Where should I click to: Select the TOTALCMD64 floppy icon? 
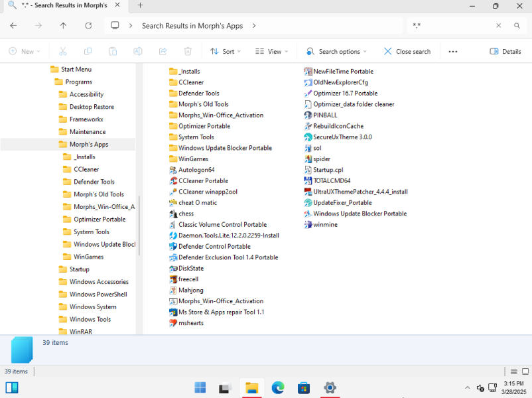(308, 181)
